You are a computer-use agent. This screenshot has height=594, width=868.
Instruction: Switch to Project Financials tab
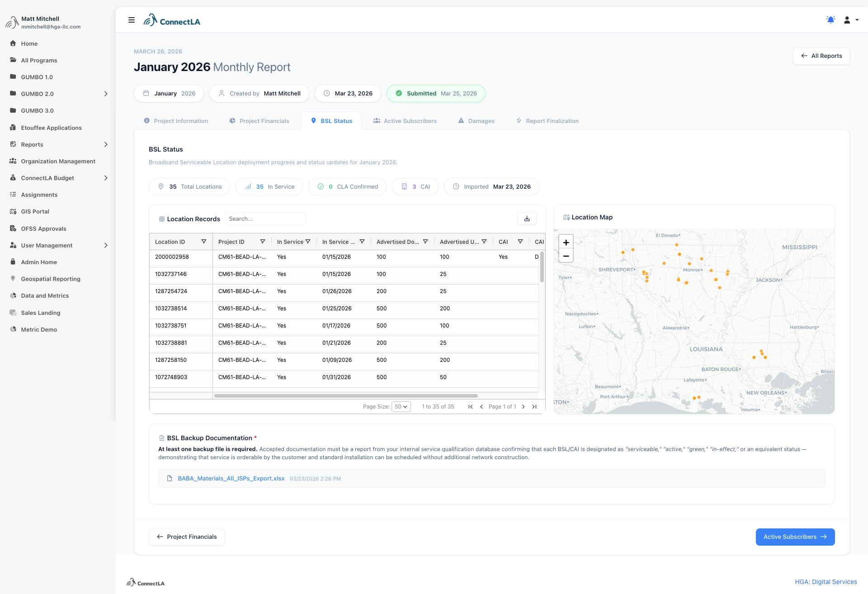pyautogui.click(x=259, y=121)
